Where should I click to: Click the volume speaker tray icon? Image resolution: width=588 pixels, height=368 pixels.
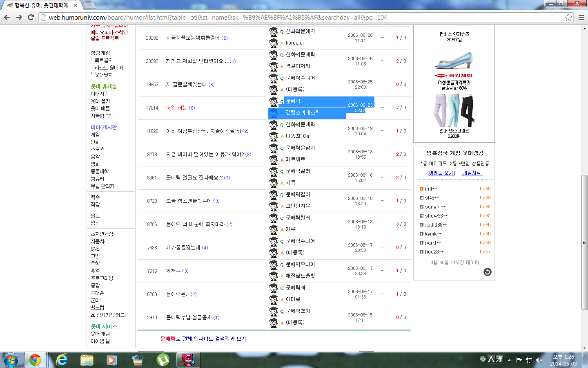pos(539,360)
